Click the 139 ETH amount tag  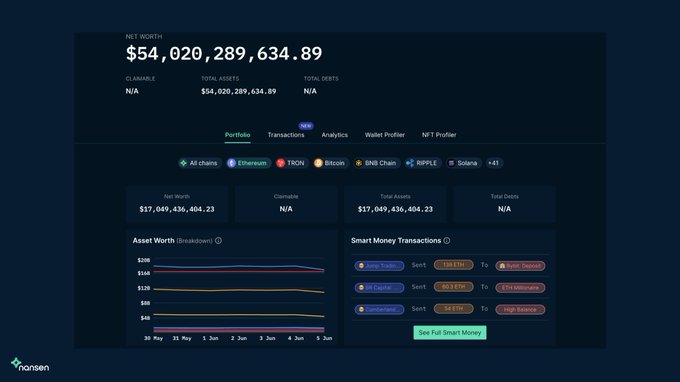point(453,265)
